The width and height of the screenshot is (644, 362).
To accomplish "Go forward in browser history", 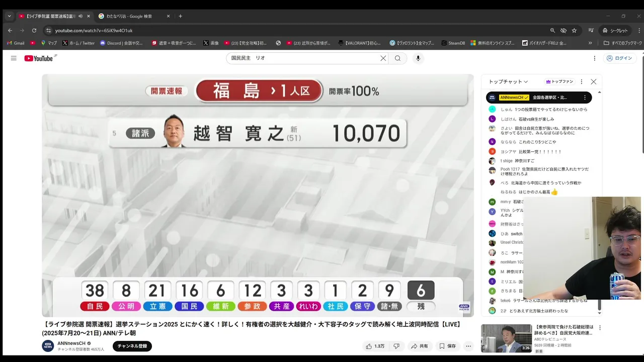I will pyautogui.click(x=22, y=30).
